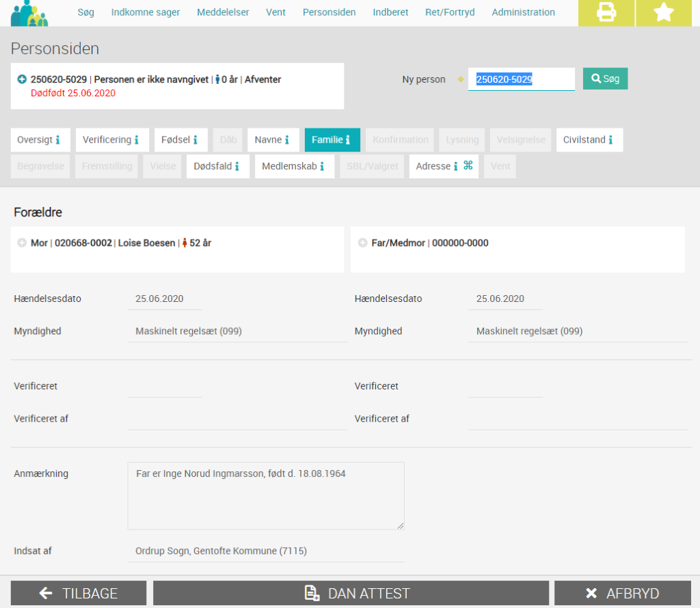Click the Anmærkning text area
This screenshot has width=700, height=608.
(266, 496)
